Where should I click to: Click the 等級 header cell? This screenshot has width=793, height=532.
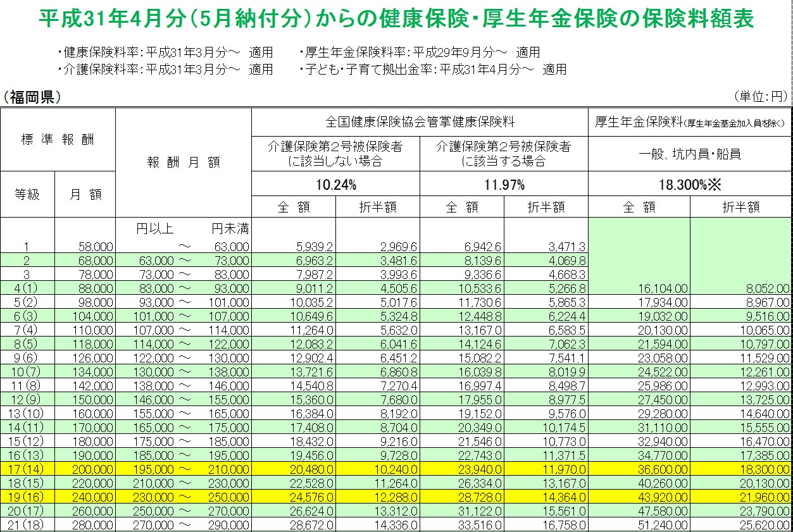pos(27,195)
